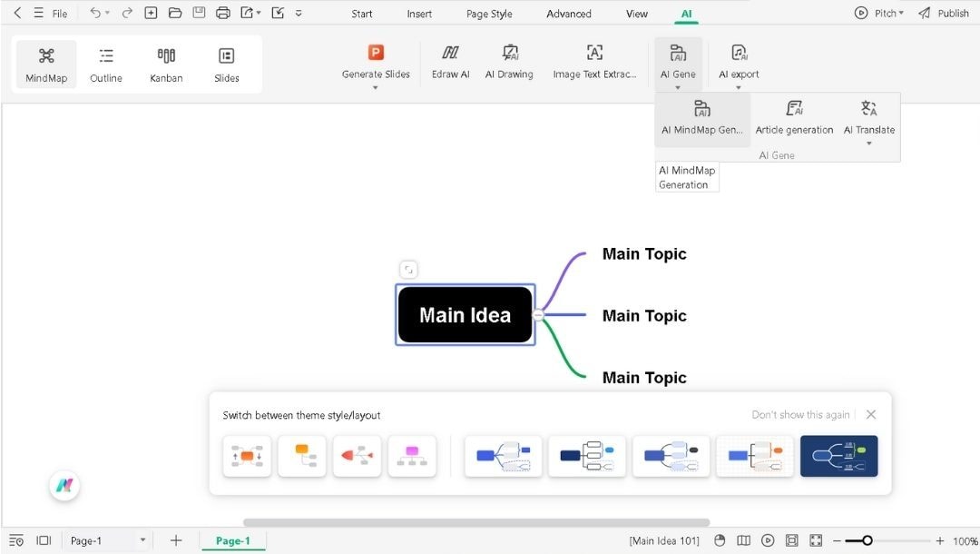Switch to the Insert ribbon tab
Screen dimensions: 980x554
(418, 13)
